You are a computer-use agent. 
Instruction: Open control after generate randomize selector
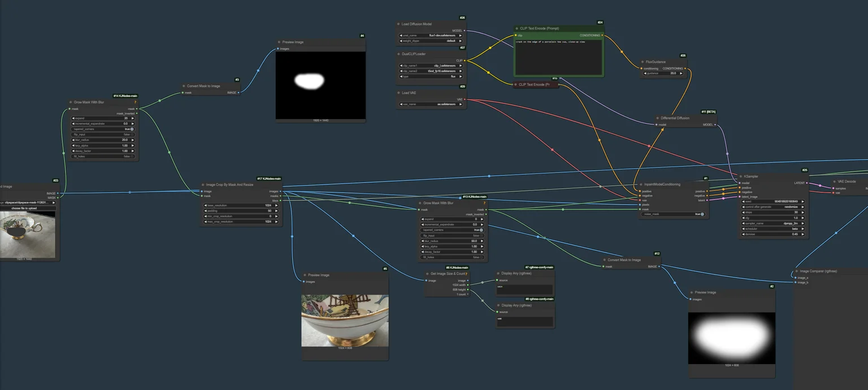[774, 207]
